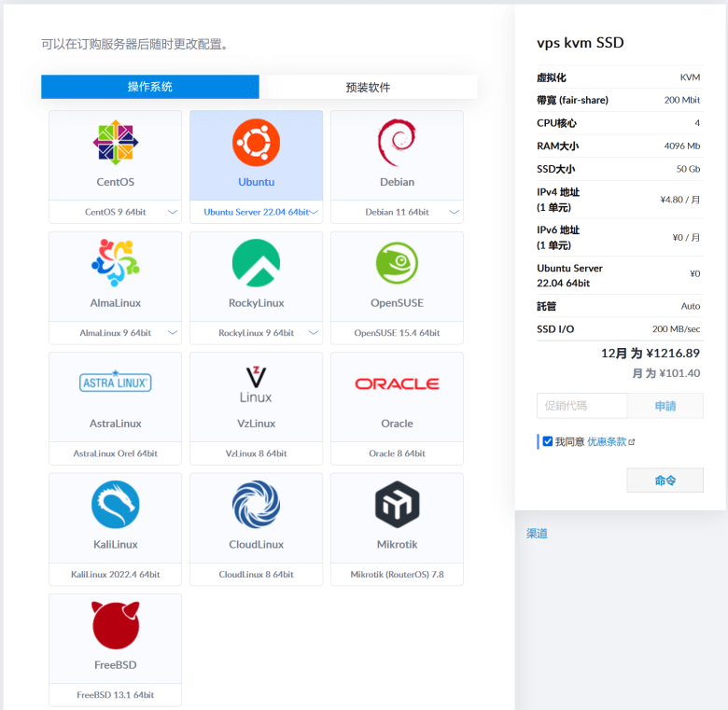Viewport: 728px width, 710px height.
Task: Select the Mikrotik (RouterOS) 7.8 version label
Action: pyautogui.click(x=397, y=575)
